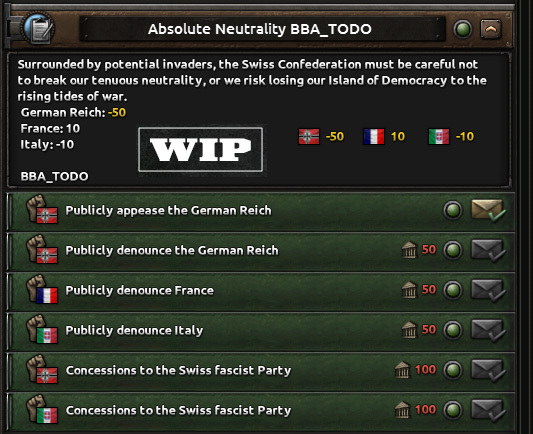Click the German Reich flag showing -50
Screen dimensions: 533x434
point(309,136)
